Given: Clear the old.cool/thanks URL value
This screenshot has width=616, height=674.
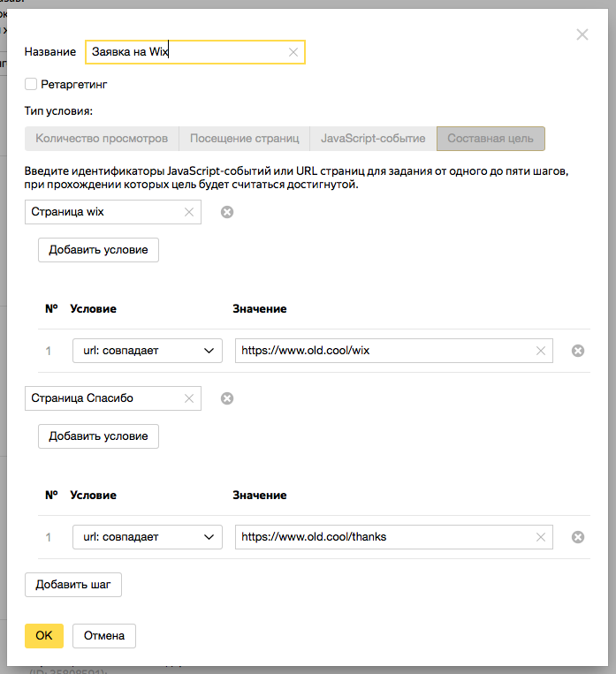Looking at the screenshot, I should click(x=540, y=537).
